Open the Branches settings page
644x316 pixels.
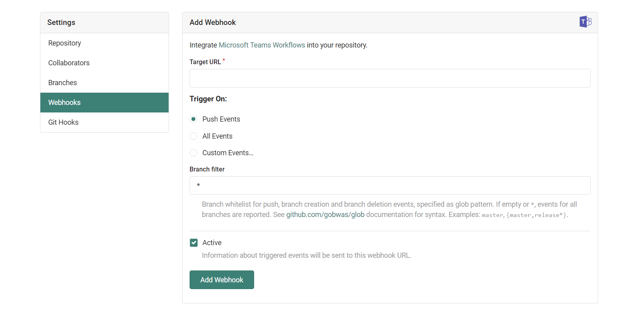point(63,83)
